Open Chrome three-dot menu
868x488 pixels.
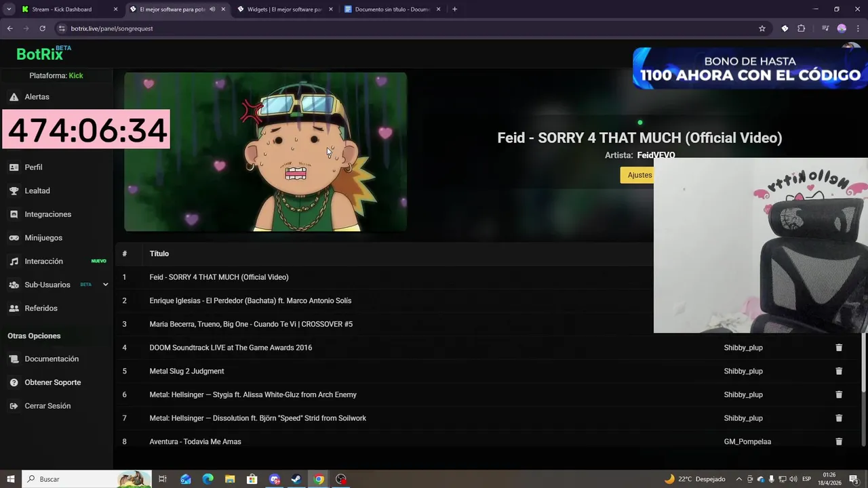[858, 28]
